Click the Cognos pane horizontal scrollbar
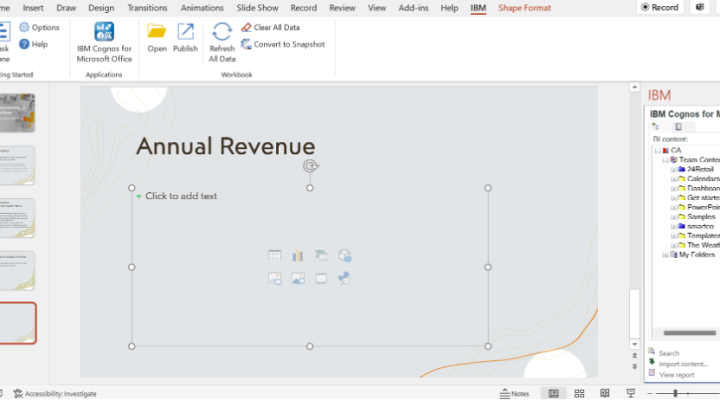Image resolution: width=720 pixels, height=400 pixels. (x=689, y=333)
